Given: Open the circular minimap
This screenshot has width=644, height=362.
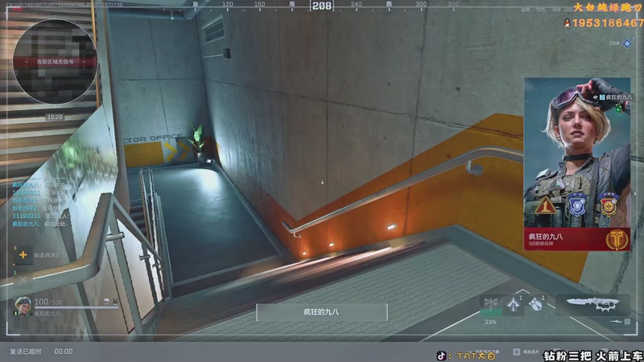Looking at the screenshot, I should coord(55,62).
